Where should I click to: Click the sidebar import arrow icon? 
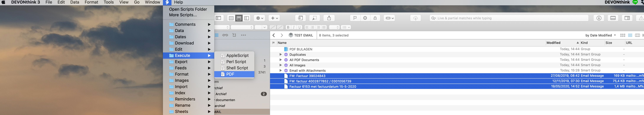tap(234, 35)
